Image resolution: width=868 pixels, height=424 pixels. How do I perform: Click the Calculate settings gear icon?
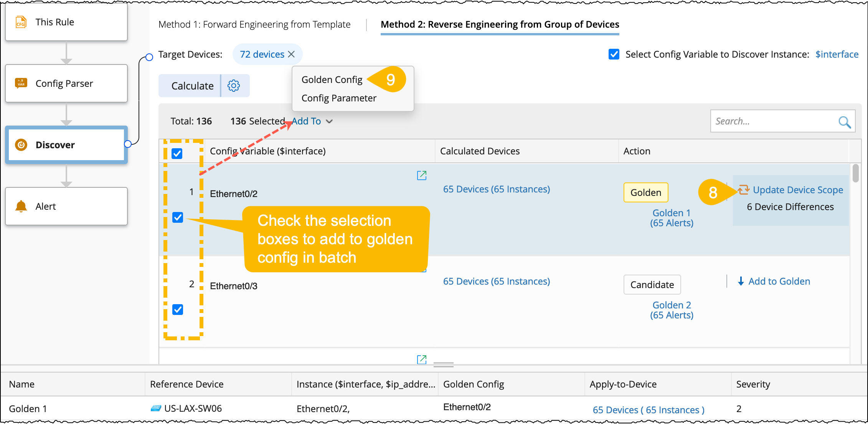(234, 86)
